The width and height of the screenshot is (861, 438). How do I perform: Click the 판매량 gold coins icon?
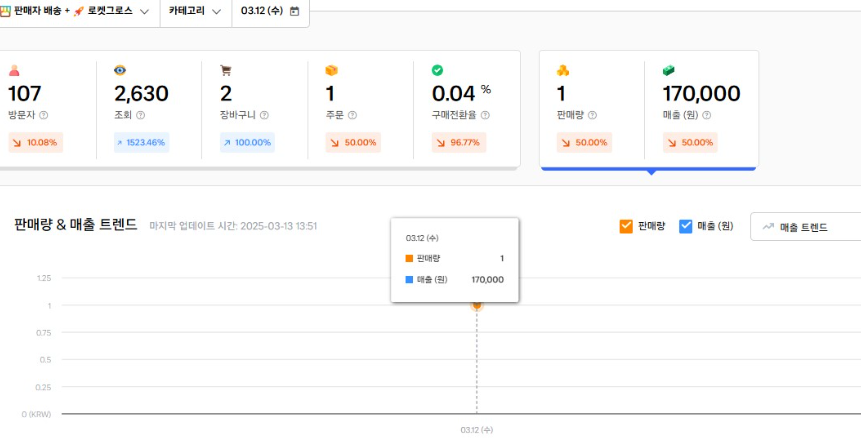pos(563,70)
